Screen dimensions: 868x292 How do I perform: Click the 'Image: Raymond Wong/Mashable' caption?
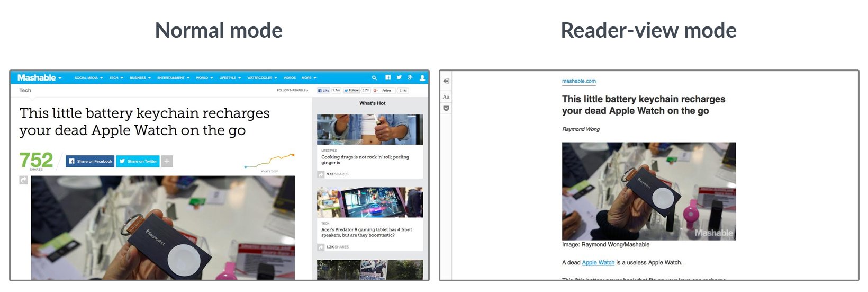click(x=605, y=245)
